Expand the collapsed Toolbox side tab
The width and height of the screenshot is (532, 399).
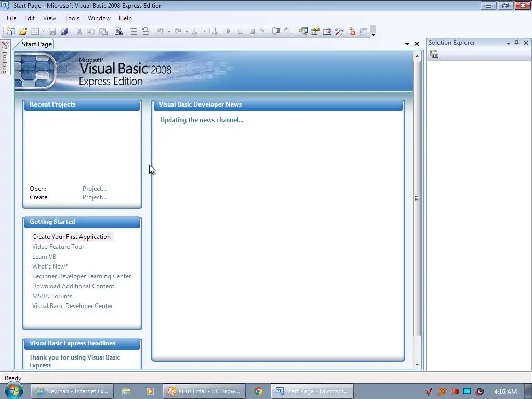tap(5, 57)
